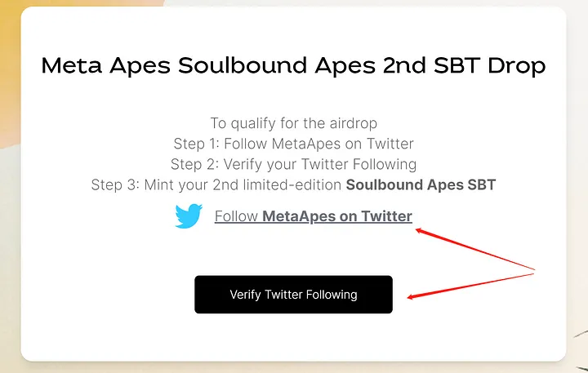Viewport: 588px width, 373px height.
Task: Click the empty white card area below the Verify button
Action: coord(293,336)
